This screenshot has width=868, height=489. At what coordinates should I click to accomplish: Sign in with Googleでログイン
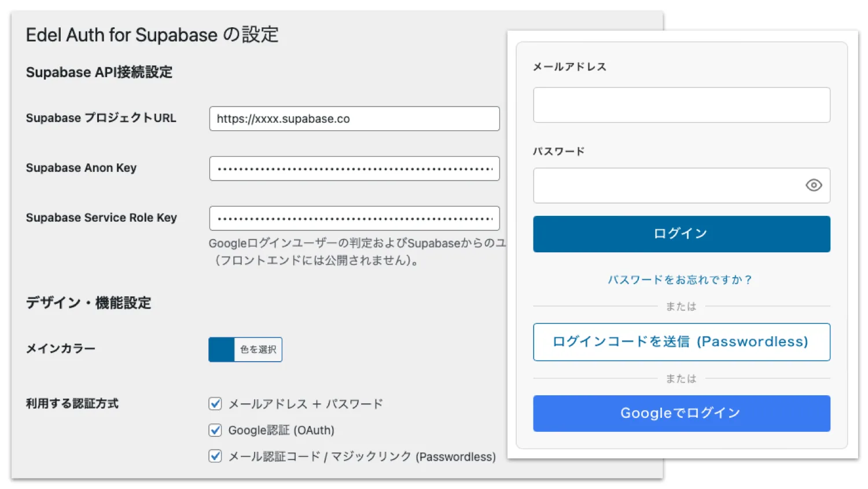tap(681, 413)
